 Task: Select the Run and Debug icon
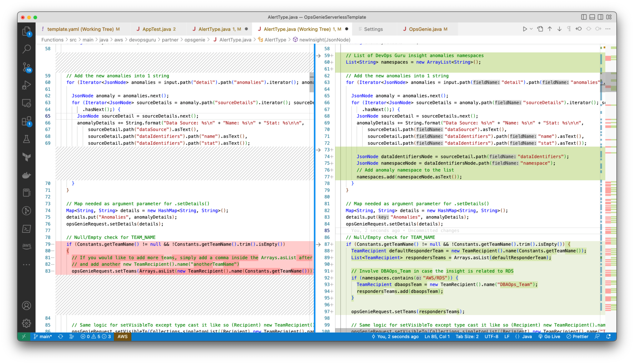[x=27, y=85]
